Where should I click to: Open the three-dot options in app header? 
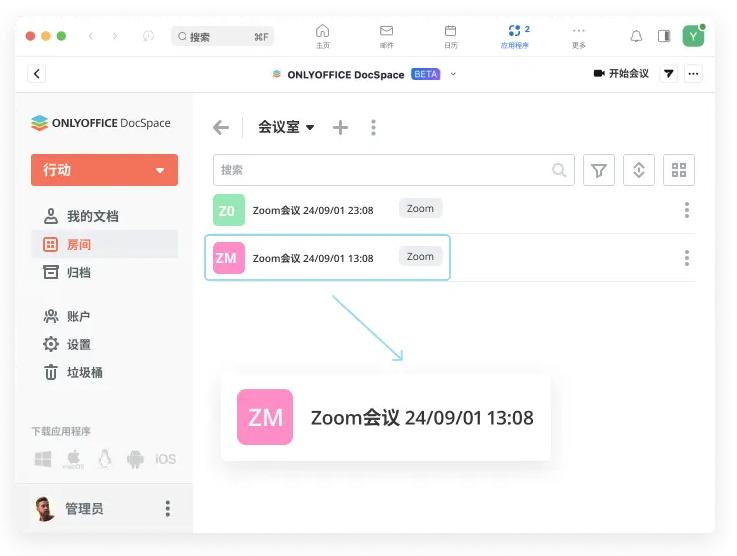tap(693, 74)
